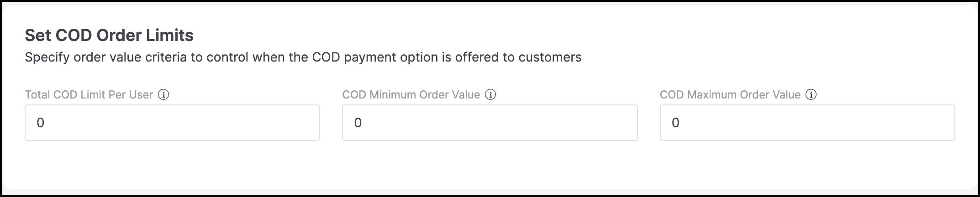Focus the Total COD Limit Per User field
Viewport: 980px width, 197px height.
pos(172,123)
